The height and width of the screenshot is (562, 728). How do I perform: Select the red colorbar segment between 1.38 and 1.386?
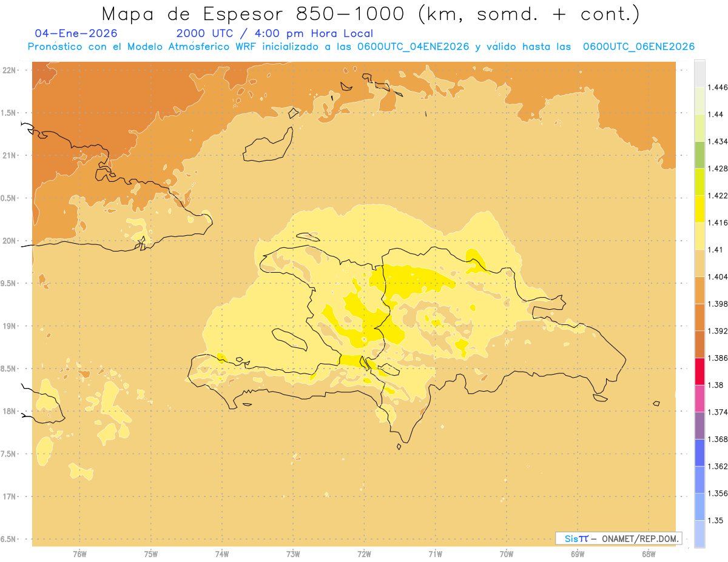pos(699,372)
